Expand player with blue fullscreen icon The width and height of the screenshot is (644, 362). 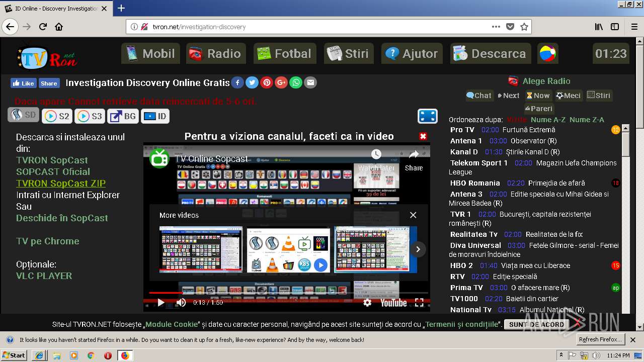tap(428, 116)
